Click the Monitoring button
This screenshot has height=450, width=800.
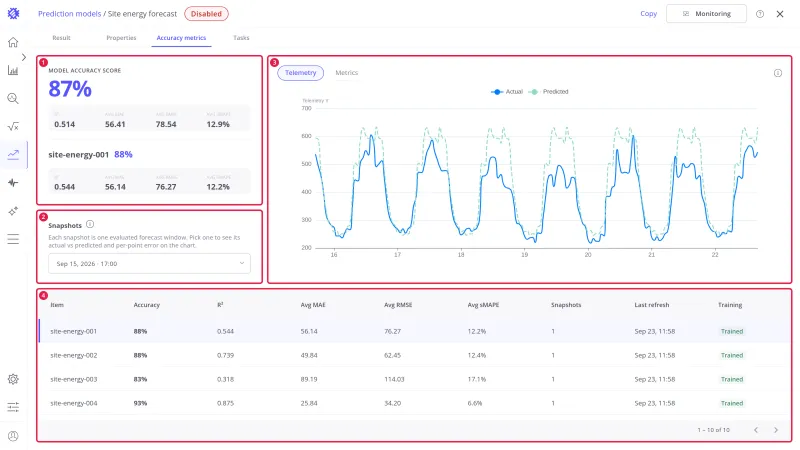pos(706,14)
